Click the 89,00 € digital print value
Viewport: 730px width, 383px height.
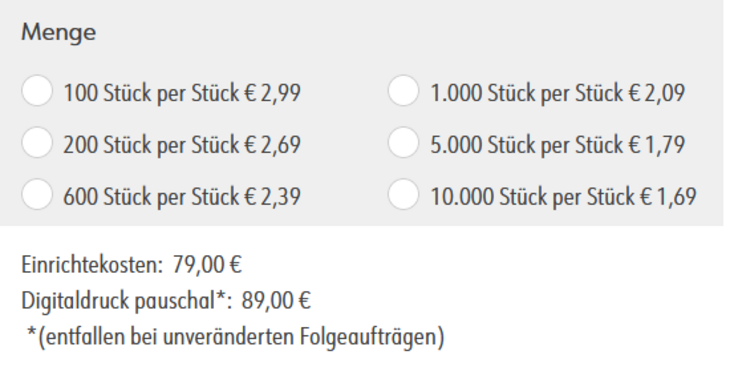click(276, 301)
